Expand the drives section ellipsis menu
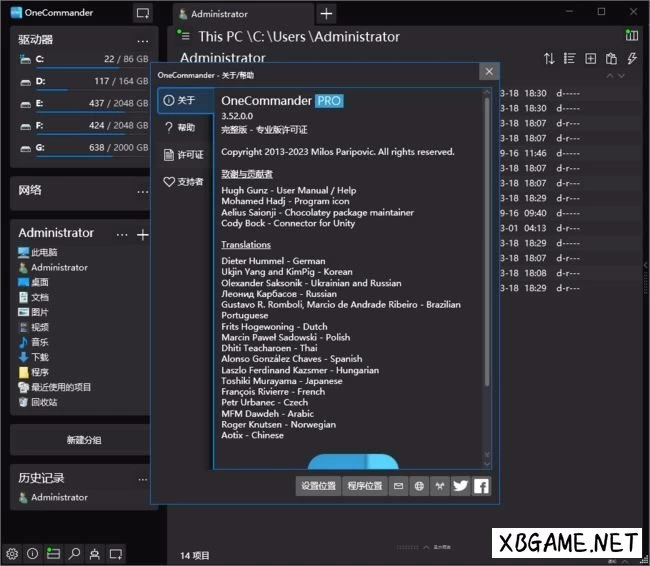 click(143, 40)
